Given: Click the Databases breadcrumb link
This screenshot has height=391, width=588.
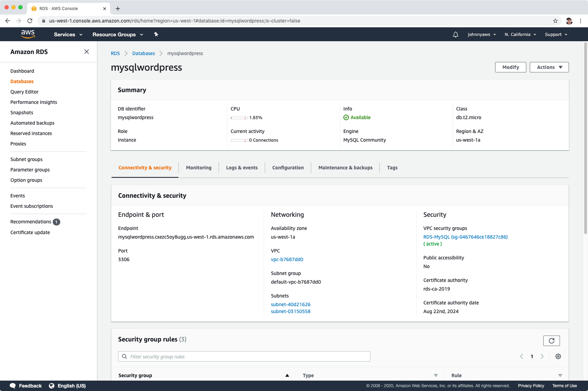Looking at the screenshot, I should [143, 53].
